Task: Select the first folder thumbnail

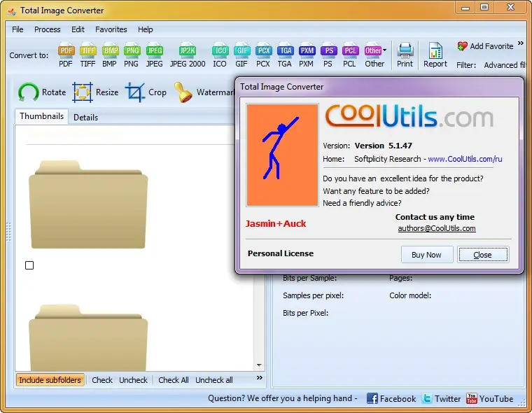Action: pyautogui.click(x=88, y=204)
